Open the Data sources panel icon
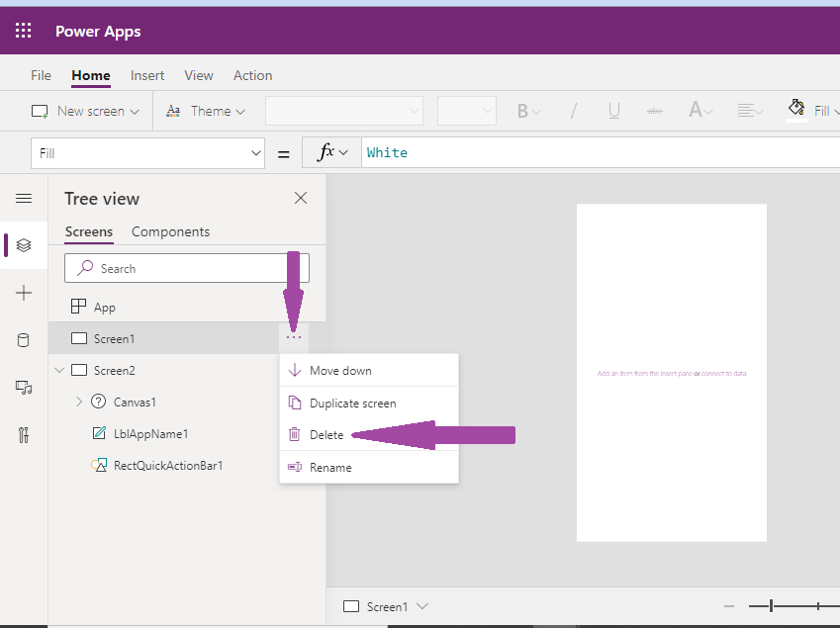The image size is (840, 628). click(23, 339)
